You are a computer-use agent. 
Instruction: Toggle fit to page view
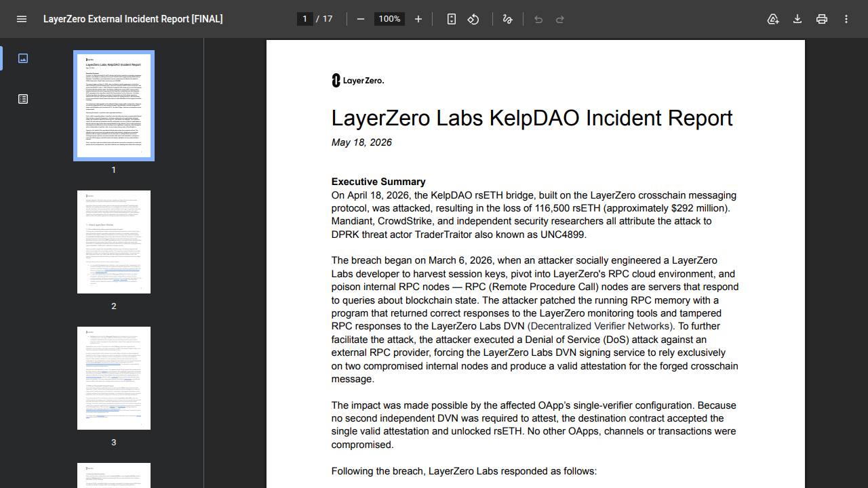pyautogui.click(x=452, y=19)
